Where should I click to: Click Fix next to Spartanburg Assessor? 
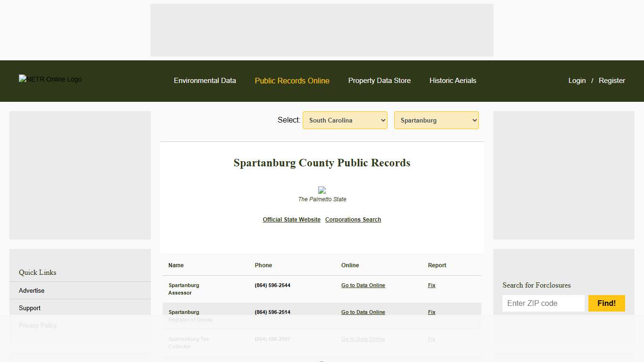coord(431,285)
